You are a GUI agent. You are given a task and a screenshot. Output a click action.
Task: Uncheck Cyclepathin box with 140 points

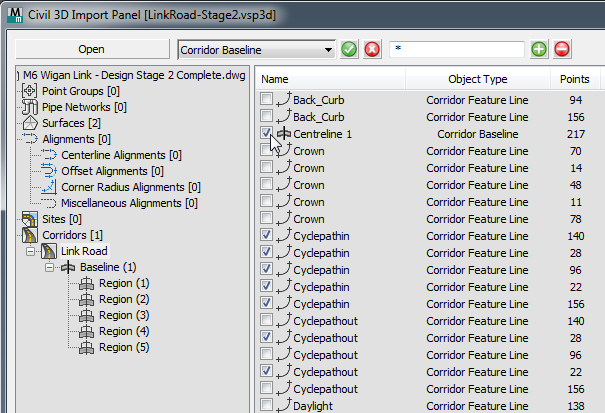(266, 235)
